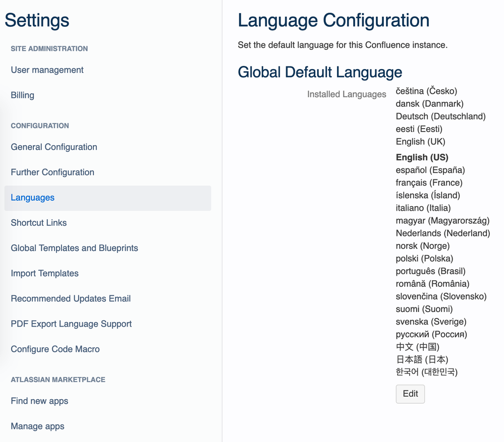Open PDF Export Language Support
Viewport: 504px width, 442px height.
71,324
